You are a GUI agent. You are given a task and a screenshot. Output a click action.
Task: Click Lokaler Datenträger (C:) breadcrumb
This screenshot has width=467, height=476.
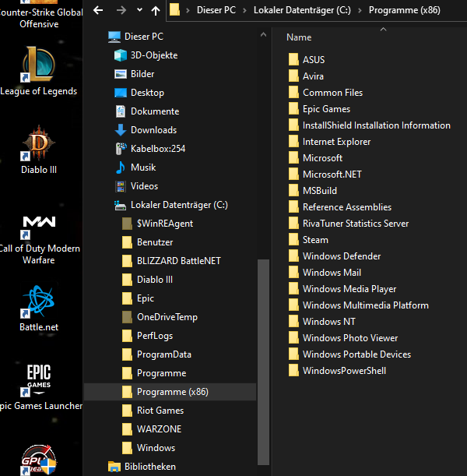pos(302,10)
